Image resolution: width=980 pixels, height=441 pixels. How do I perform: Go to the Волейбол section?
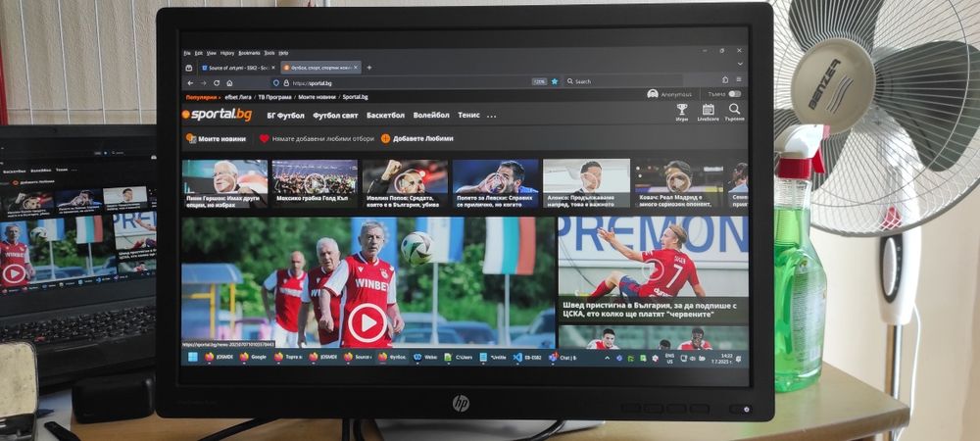[430, 116]
